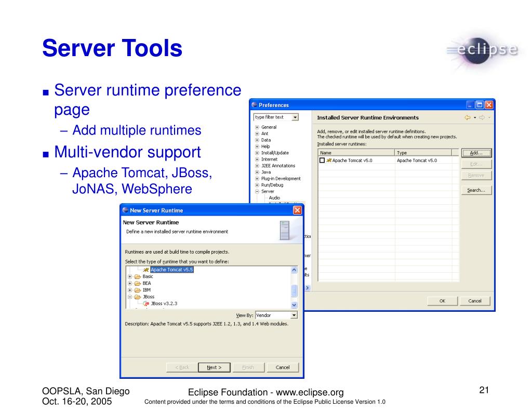Expand the Ant preferences node
This screenshot has height=411, width=532.
(x=257, y=134)
